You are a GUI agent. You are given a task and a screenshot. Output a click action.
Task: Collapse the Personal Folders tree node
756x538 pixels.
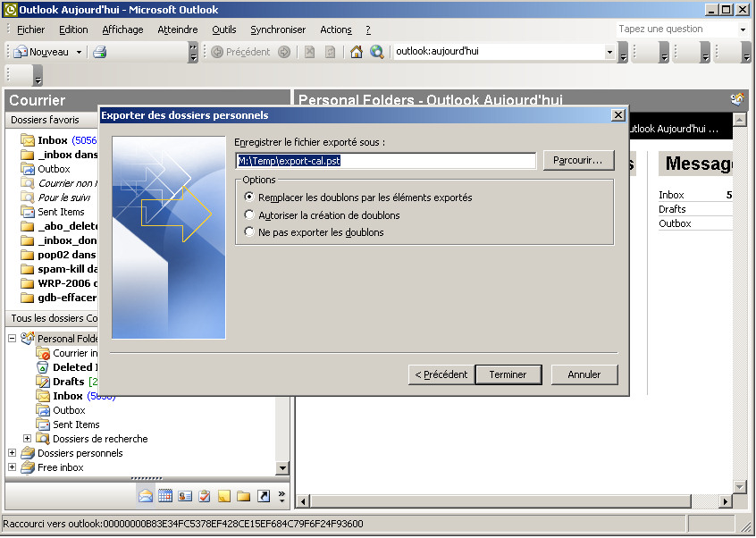tap(12, 339)
